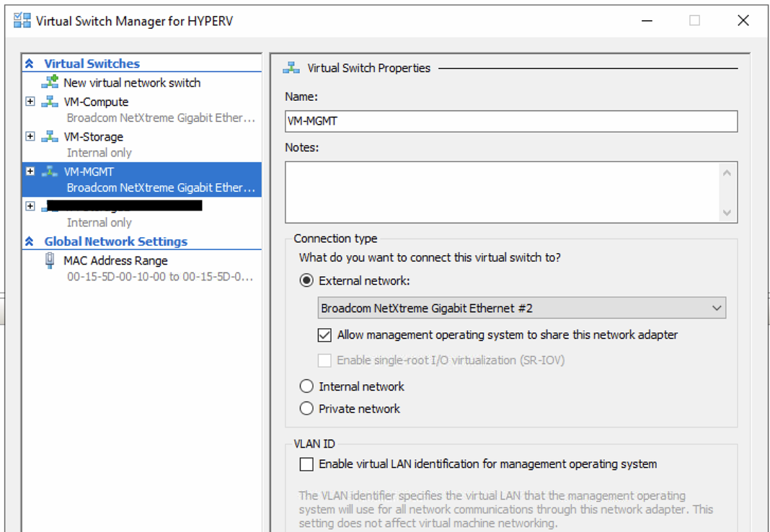Select the VM-MGMT switch in list
This screenshot has width=770, height=532.
(89, 172)
